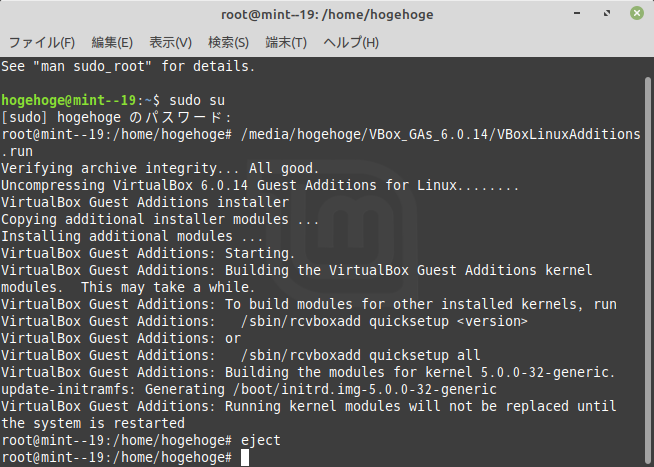This screenshot has width=654, height=467.
Task: Click the sudo su command text
Action: pos(197,100)
